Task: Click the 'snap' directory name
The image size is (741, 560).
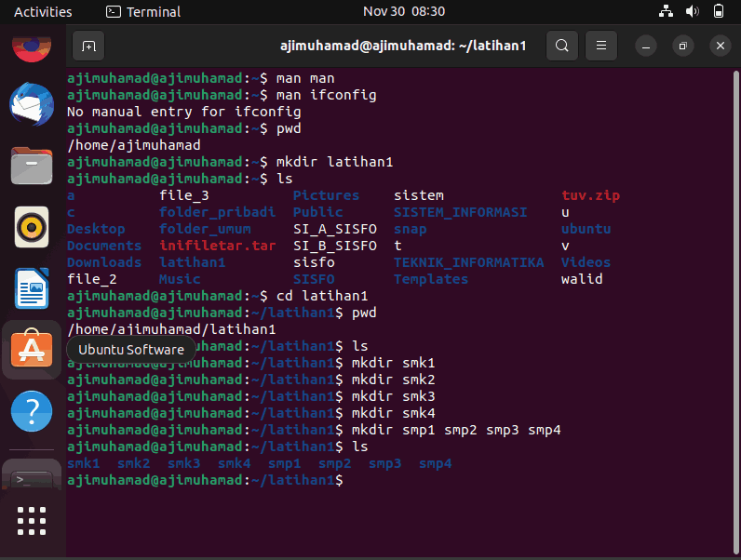Action: 411,229
